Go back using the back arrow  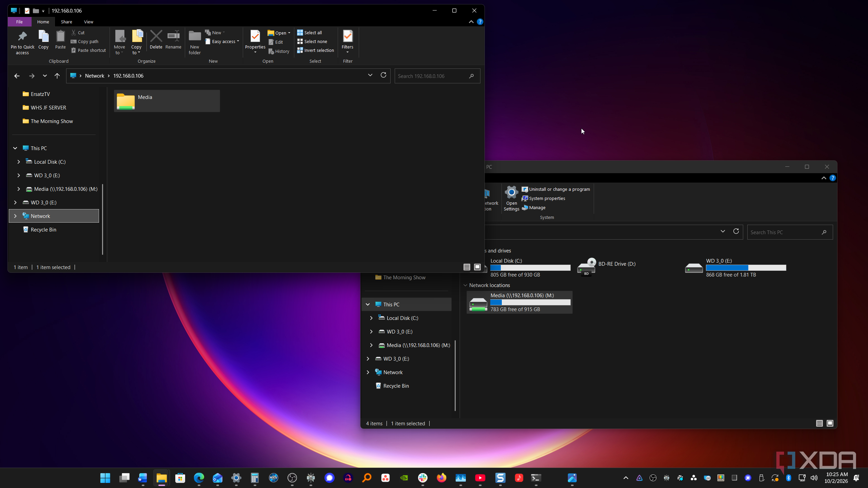(x=17, y=76)
